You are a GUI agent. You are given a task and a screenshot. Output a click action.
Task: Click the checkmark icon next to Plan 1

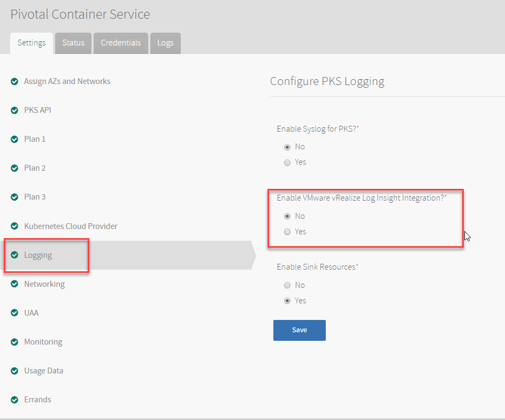[x=14, y=139]
